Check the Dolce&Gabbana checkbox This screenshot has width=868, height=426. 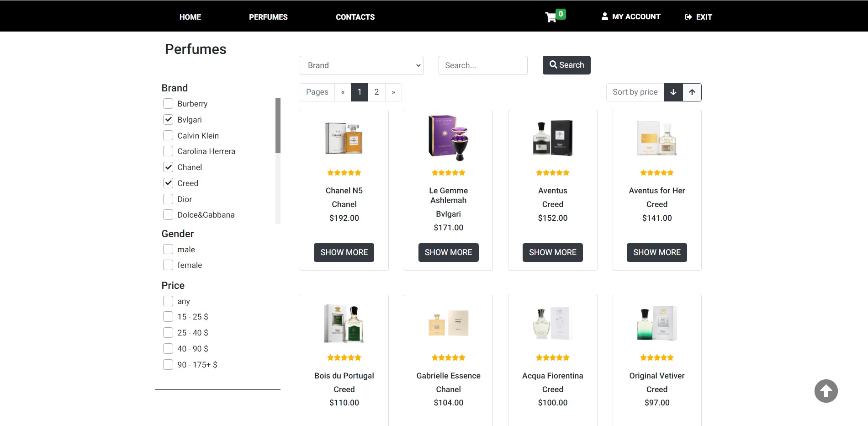tap(168, 215)
